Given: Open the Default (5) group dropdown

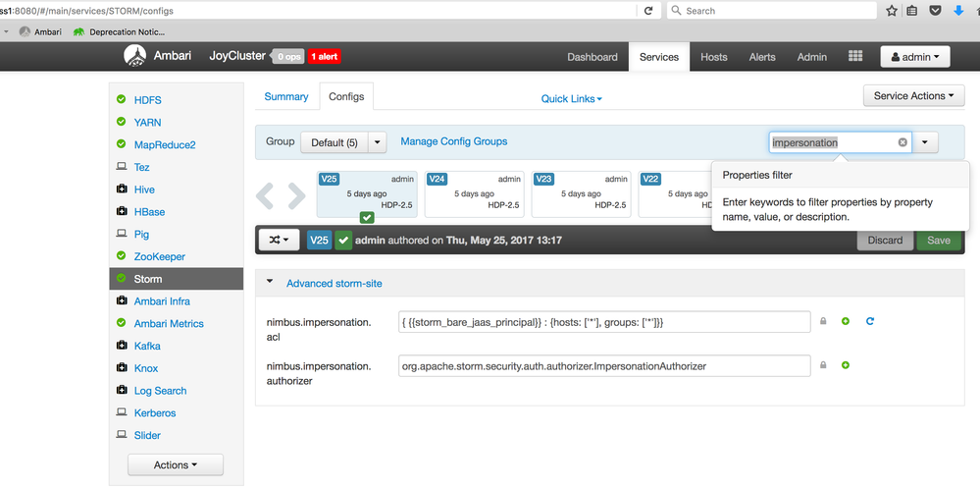Looking at the screenshot, I should [335, 142].
